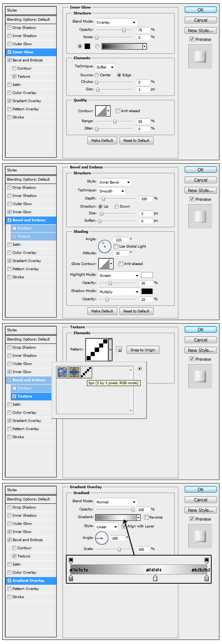Select Satin in the Inner Glow dialog styles list
This screenshot has width=222, height=644.
pos(17,85)
